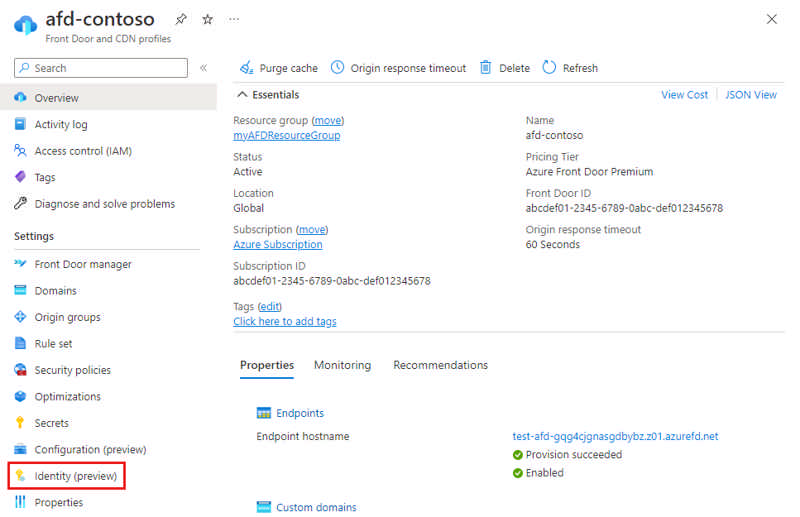Viewport: 800px width, 517px height.
Task: Click the Security policies icon
Action: 20,370
